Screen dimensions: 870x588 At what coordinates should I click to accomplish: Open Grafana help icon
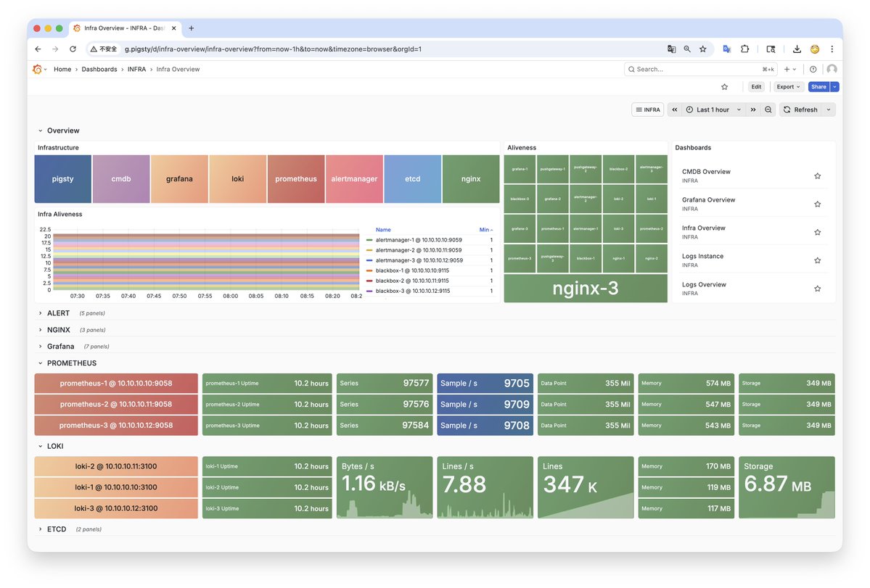(x=813, y=70)
